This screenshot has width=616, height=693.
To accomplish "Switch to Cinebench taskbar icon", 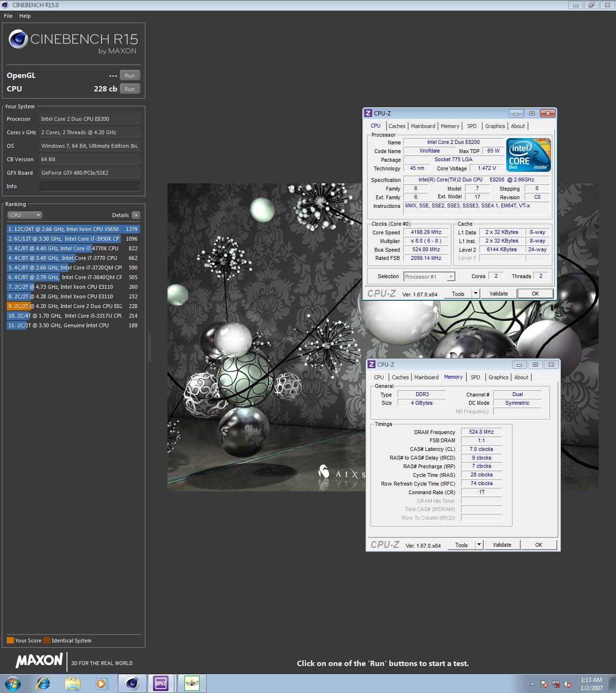I will (132, 683).
